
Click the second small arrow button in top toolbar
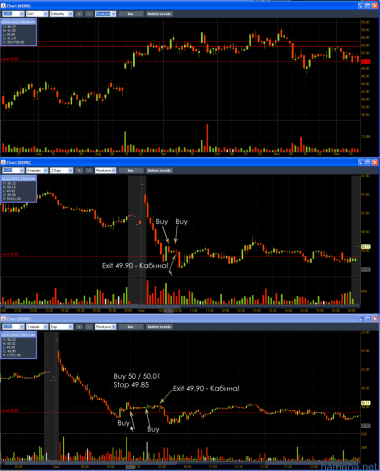pyautogui.click(x=89, y=14)
